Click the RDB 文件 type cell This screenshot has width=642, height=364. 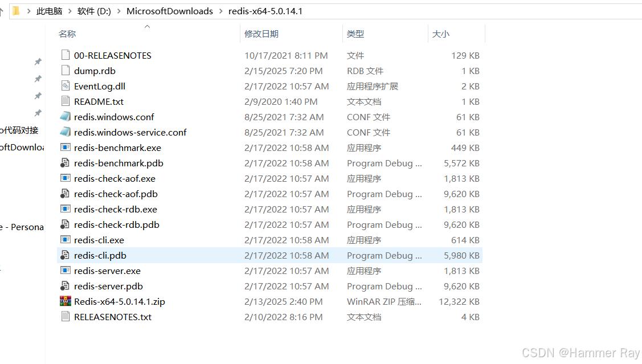click(x=365, y=71)
